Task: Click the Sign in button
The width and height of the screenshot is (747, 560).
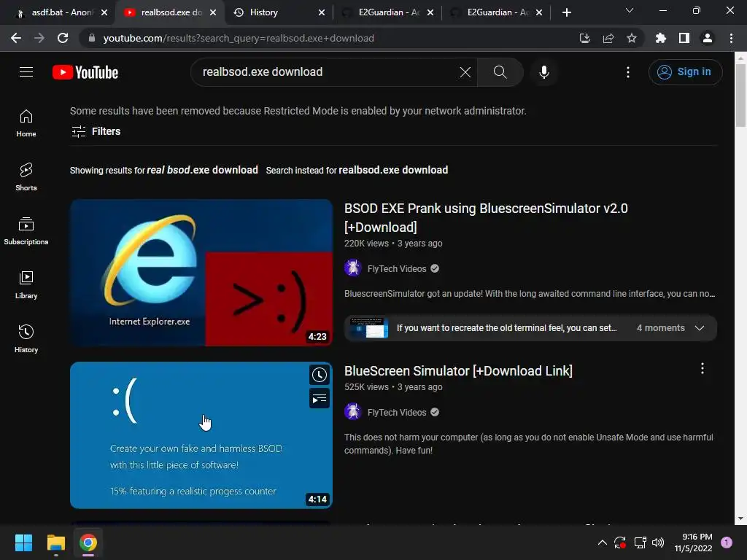Action: [685, 72]
